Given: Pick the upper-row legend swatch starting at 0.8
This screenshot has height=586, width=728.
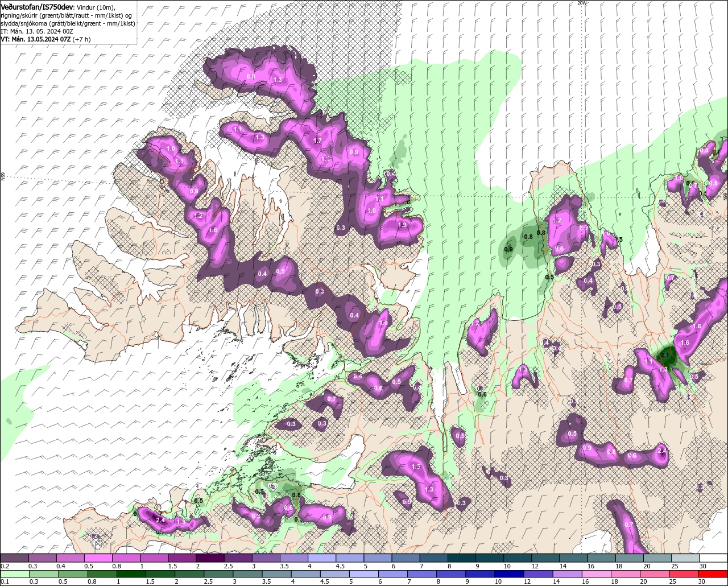Looking at the screenshot, I should tap(126, 558).
